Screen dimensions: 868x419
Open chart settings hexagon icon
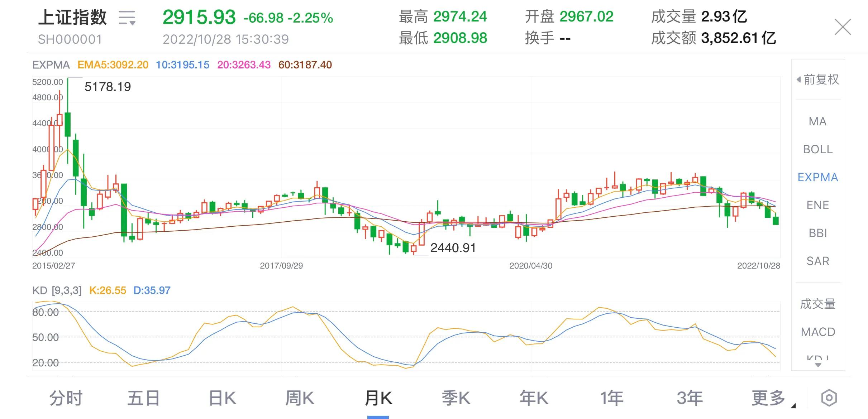click(x=829, y=398)
